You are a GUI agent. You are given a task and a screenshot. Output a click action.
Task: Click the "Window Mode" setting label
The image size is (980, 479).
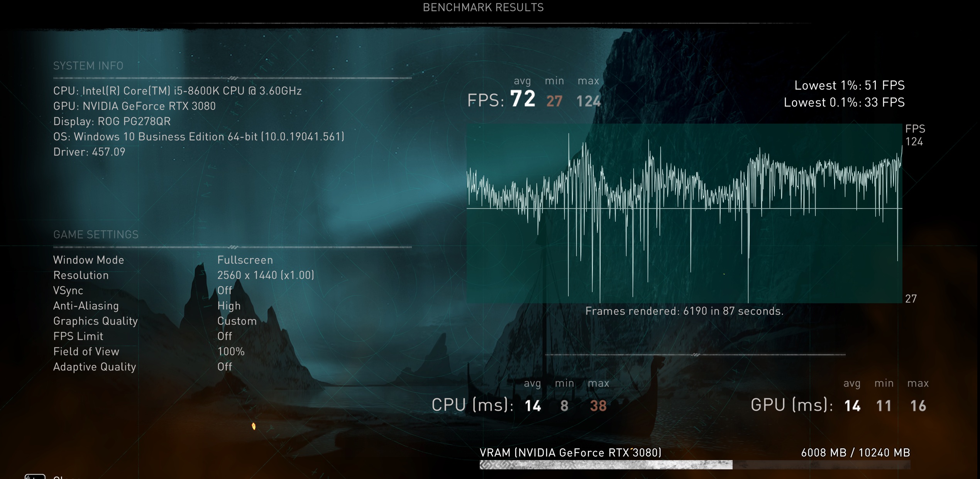coord(89,260)
